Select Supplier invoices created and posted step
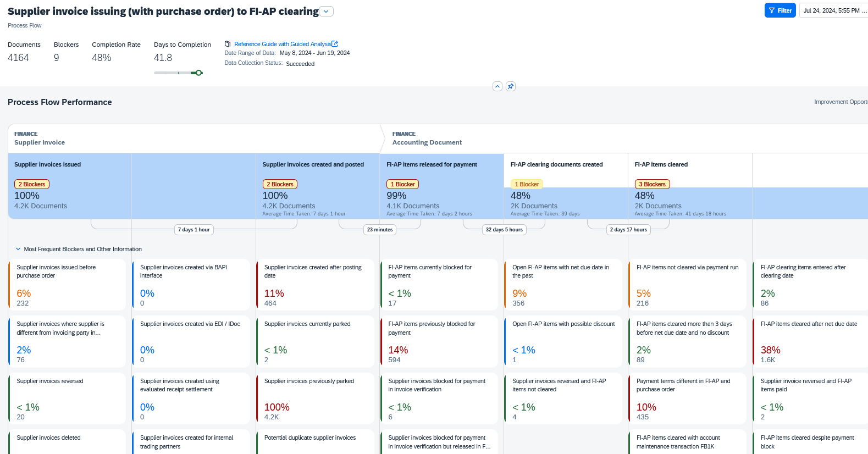Viewport: 868px width, 454px height. [x=318, y=186]
